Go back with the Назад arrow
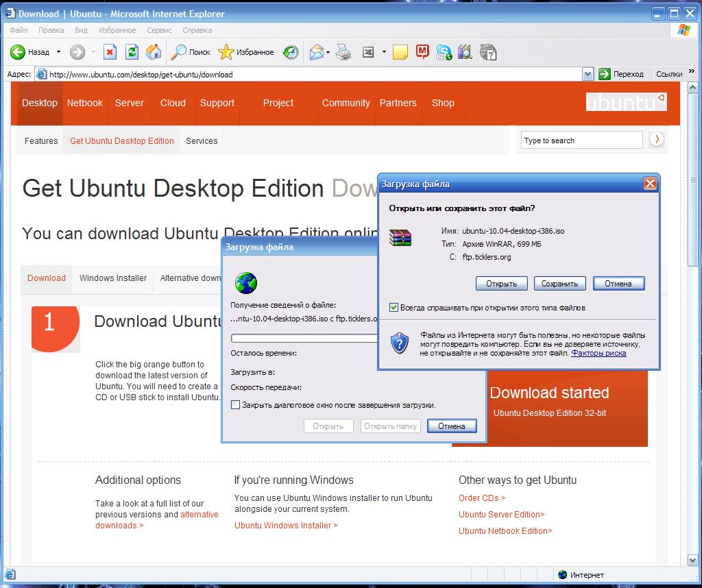Viewport: 702px width, 588px height. pyautogui.click(x=29, y=52)
